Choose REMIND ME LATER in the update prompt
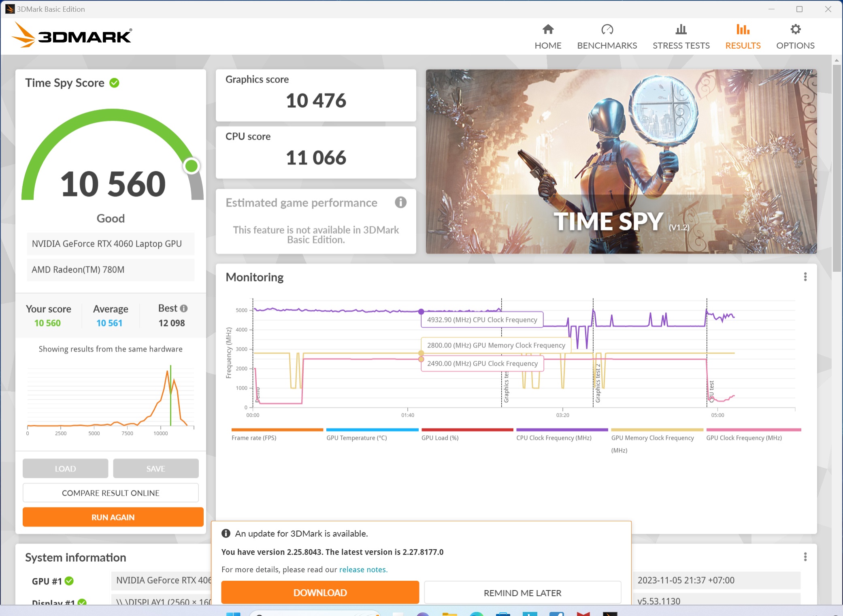The image size is (843, 616). tap(522, 593)
